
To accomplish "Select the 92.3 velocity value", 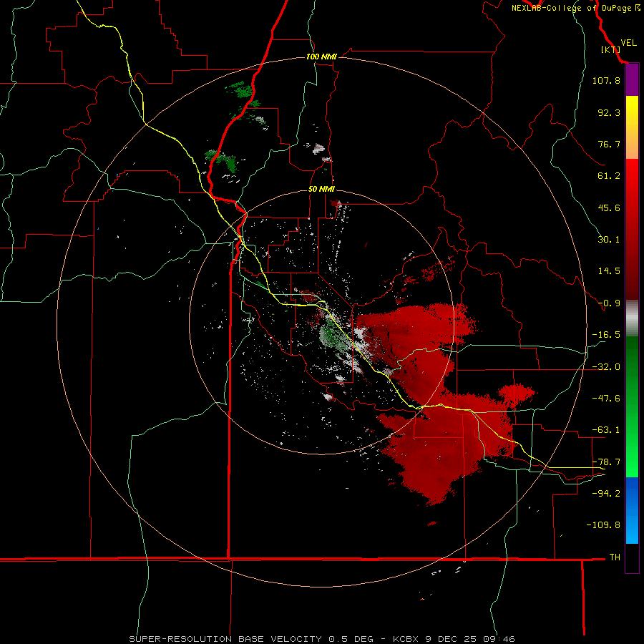I will pos(609,112).
